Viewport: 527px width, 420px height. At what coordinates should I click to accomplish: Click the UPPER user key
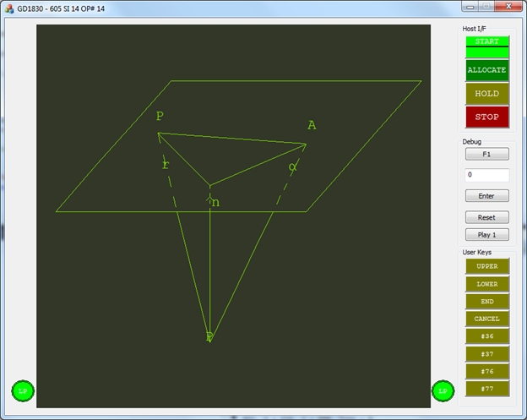[487, 266]
